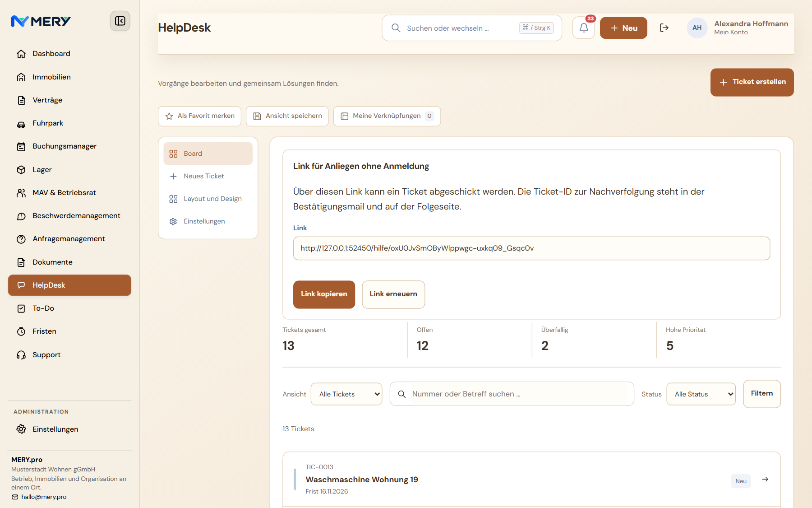This screenshot has height=508, width=812.
Task: Open the Alle Status dropdown
Action: click(701, 394)
